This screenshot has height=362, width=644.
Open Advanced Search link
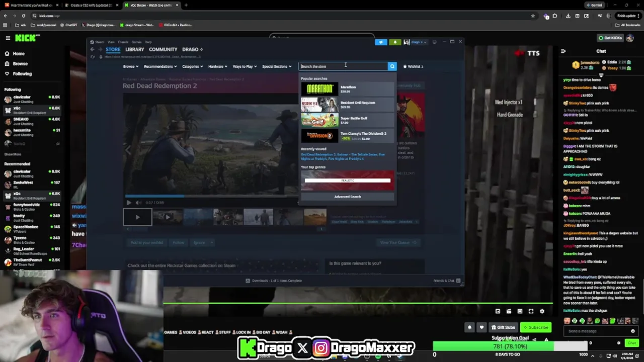347,197
